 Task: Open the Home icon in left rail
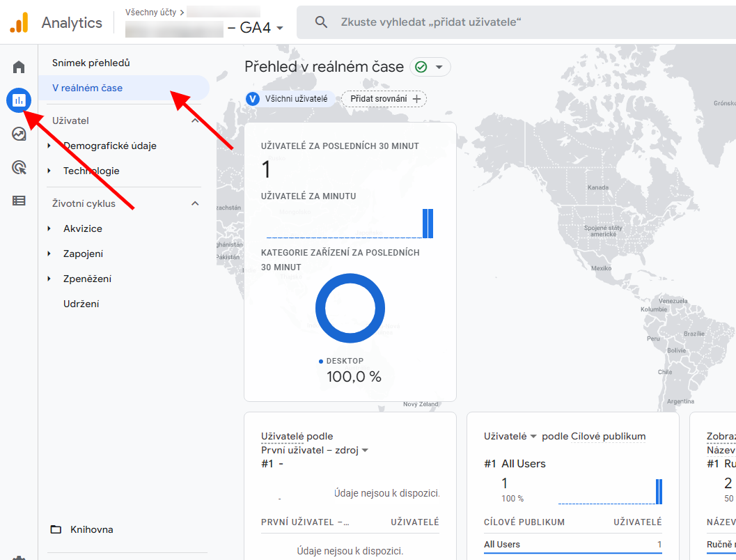[19, 68]
